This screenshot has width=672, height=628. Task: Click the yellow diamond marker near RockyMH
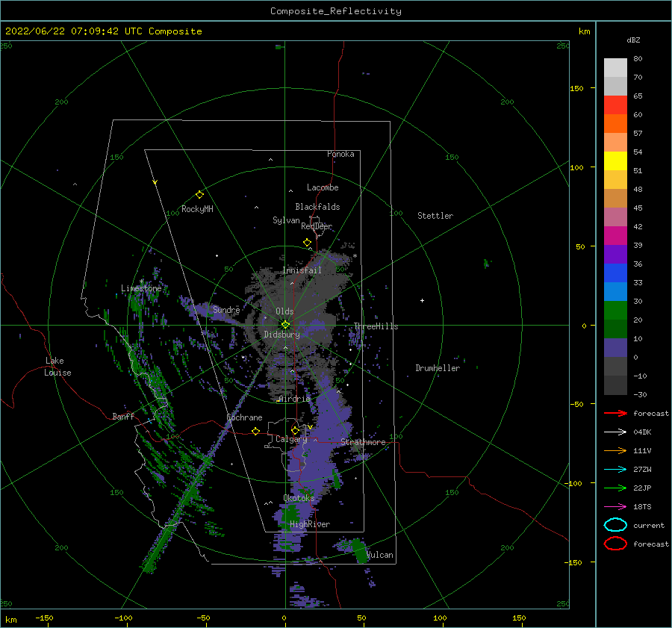[199, 195]
